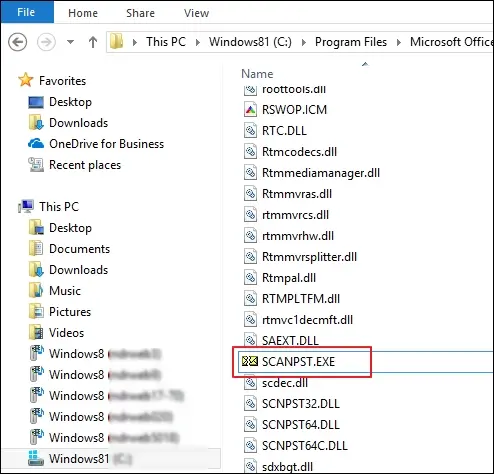
Task: Select the Rtmcodecs.dll file name
Action: (x=299, y=152)
